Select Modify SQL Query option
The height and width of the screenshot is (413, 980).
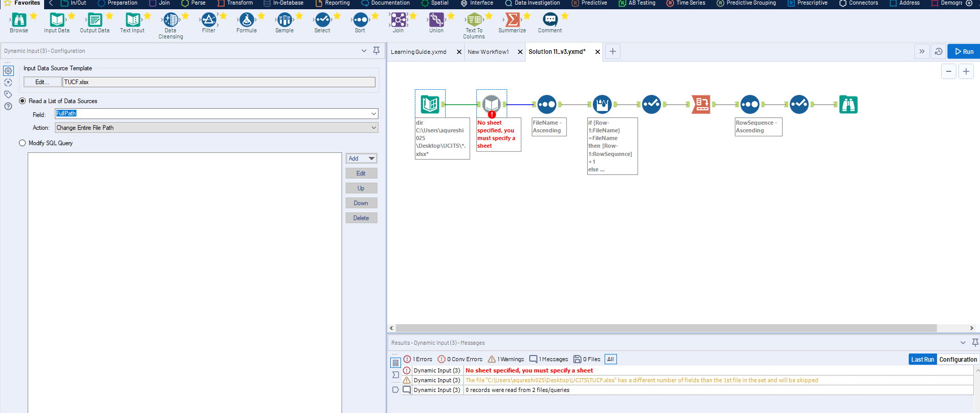pyautogui.click(x=23, y=143)
